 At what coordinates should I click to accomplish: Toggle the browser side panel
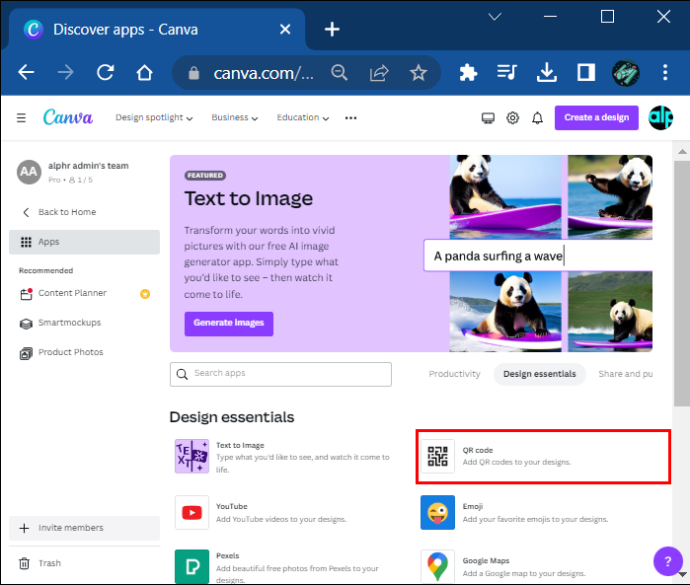(586, 72)
